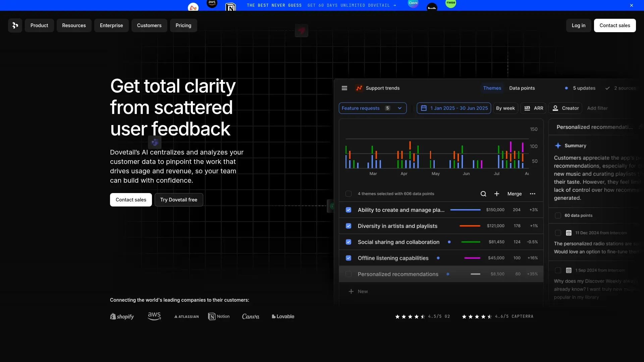Uncheck the Offline listening capabilities theme
Image resolution: width=644 pixels, height=362 pixels.
(348, 258)
